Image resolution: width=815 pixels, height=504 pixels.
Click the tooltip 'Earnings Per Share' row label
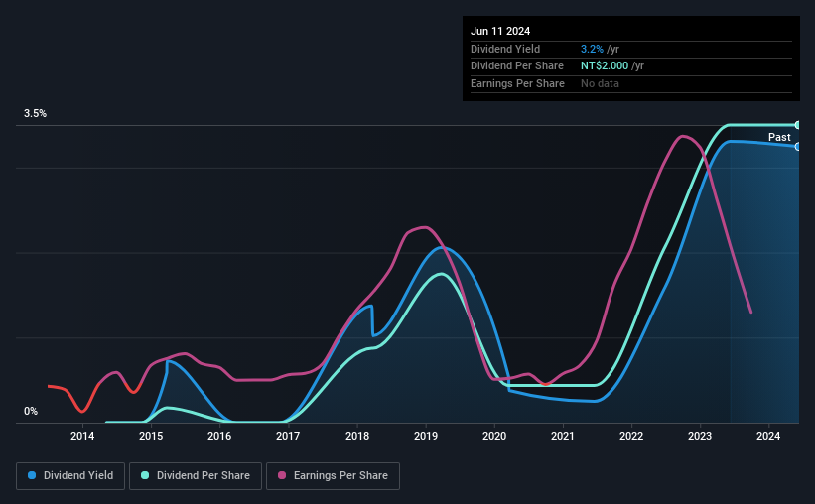click(517, 83)
